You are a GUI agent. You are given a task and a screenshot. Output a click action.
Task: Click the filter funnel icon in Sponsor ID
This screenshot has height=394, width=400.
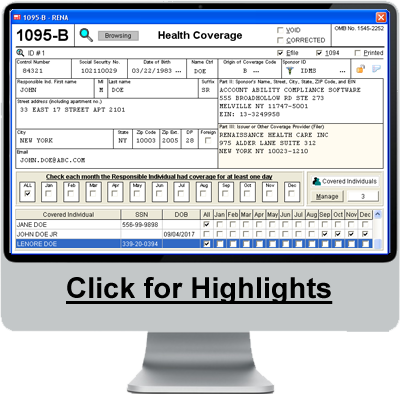[290, 71]
